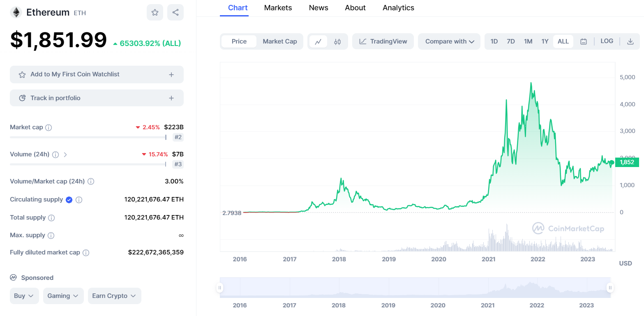This screenshot has height=316, width=644.
Task: Click the current price tag 1,852
Action: 627,162
